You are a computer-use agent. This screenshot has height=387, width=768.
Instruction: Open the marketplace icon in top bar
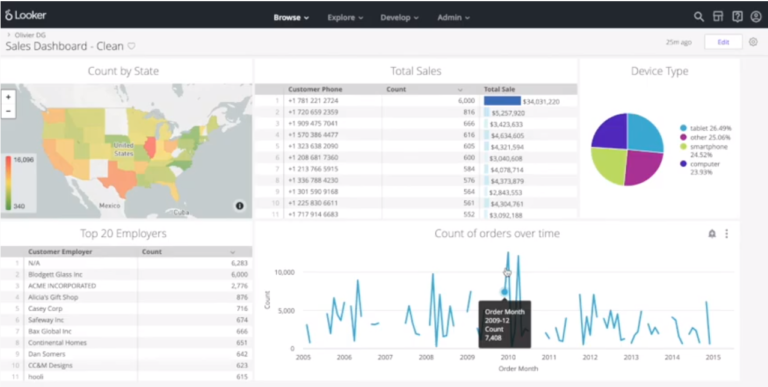tap(718, 17)
